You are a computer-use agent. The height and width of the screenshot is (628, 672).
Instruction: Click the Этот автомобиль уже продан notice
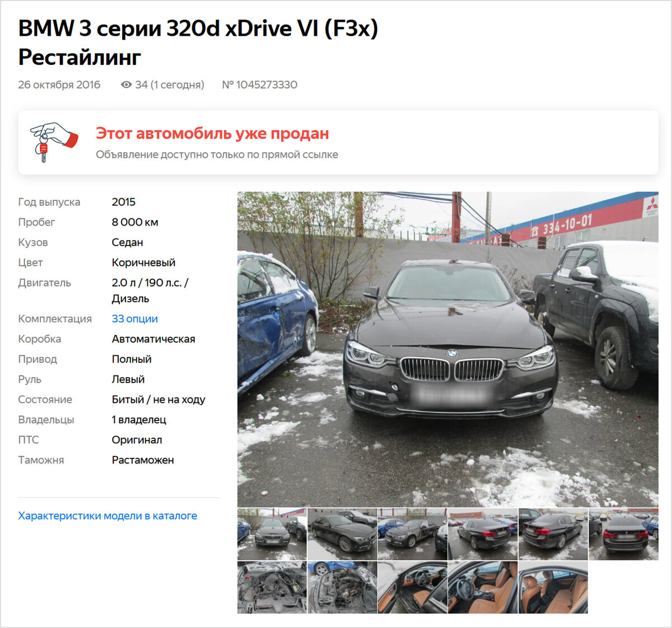pyautogui.click(x=212, y=134)
